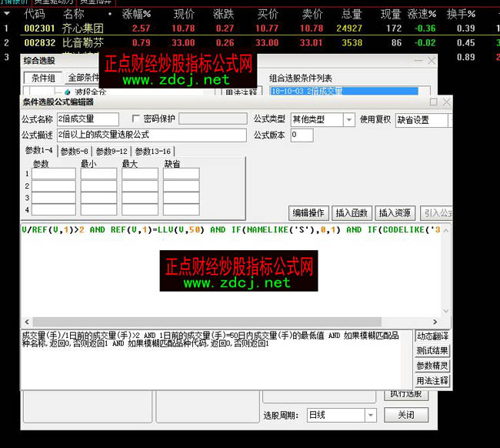Click the 关闭 button

pos(406,415)
